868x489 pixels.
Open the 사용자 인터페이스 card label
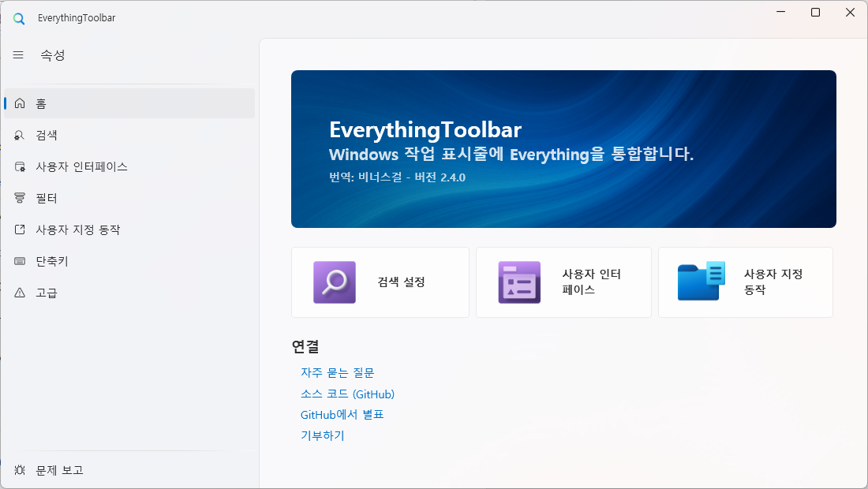(x=591, y=282)
